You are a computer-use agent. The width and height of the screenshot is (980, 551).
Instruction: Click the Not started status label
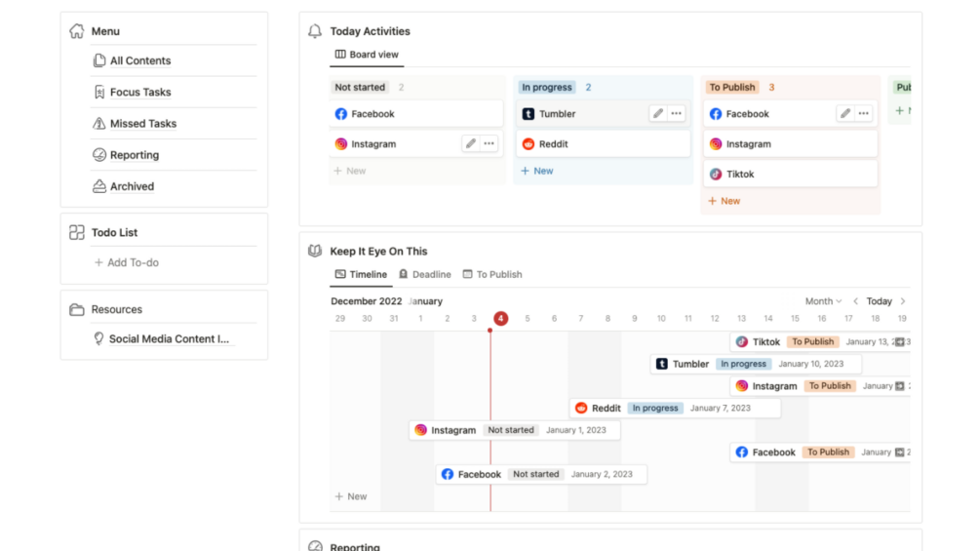[x=360, y=87]
